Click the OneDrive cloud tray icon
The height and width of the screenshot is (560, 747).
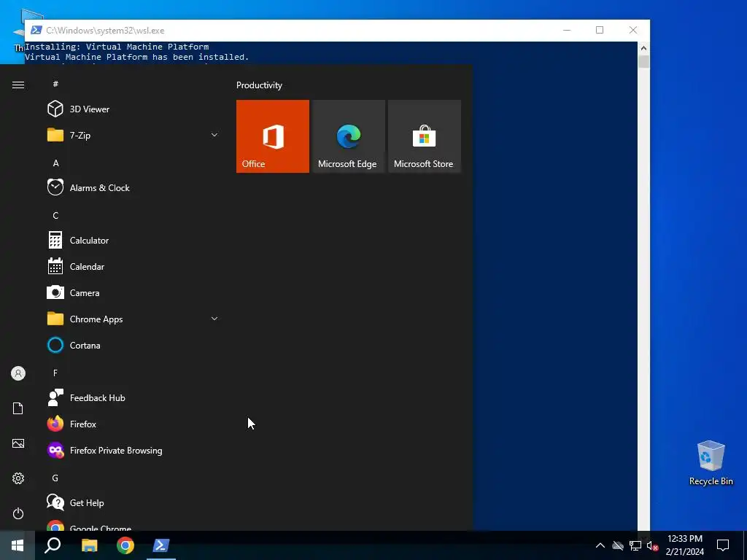click(618, 545)
